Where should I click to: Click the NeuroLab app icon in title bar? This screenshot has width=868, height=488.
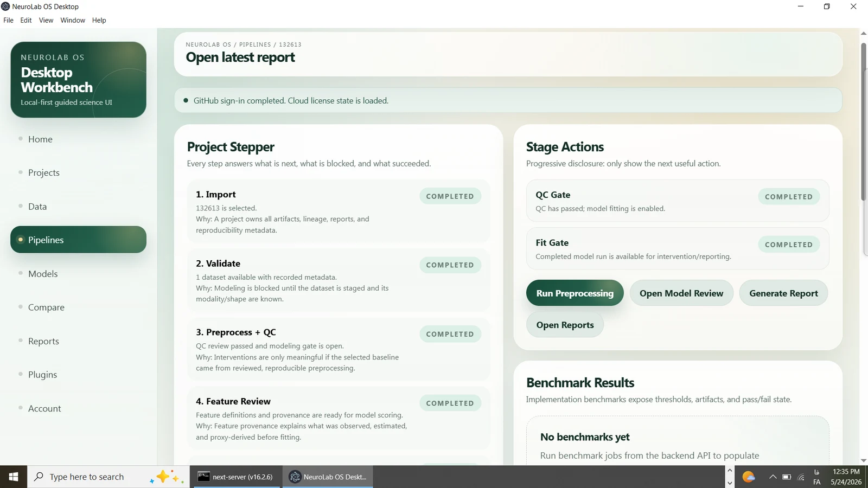(x=6, y=7)
